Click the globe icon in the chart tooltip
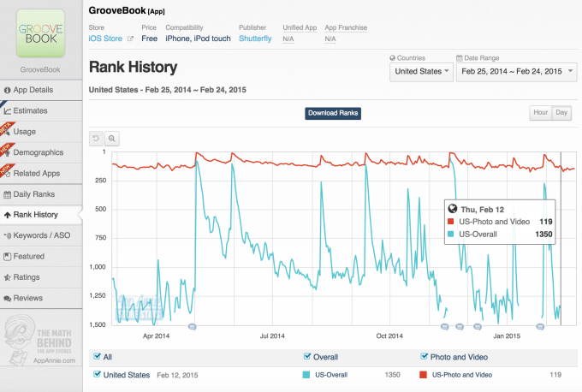 coord(452,209)
